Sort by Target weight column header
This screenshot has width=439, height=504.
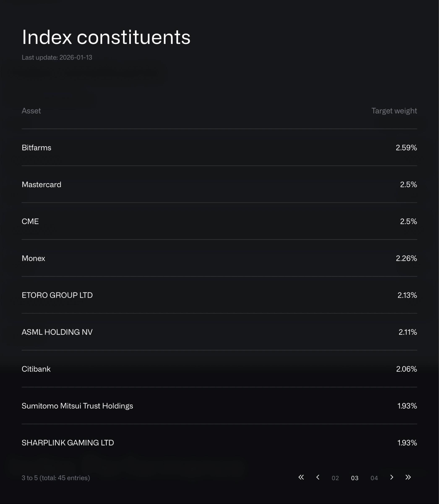[x=394, y=111]
